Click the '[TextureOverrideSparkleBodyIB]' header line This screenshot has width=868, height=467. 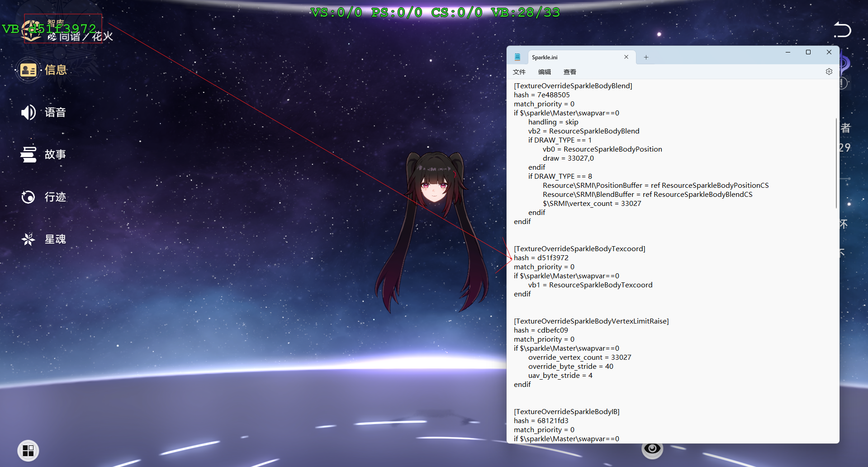coord(567,412)
